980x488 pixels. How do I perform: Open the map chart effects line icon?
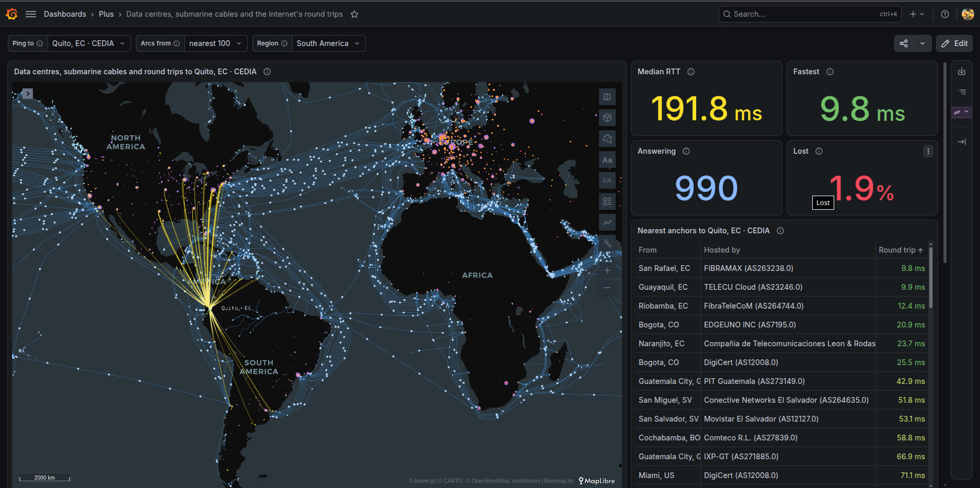pos(607,222)
